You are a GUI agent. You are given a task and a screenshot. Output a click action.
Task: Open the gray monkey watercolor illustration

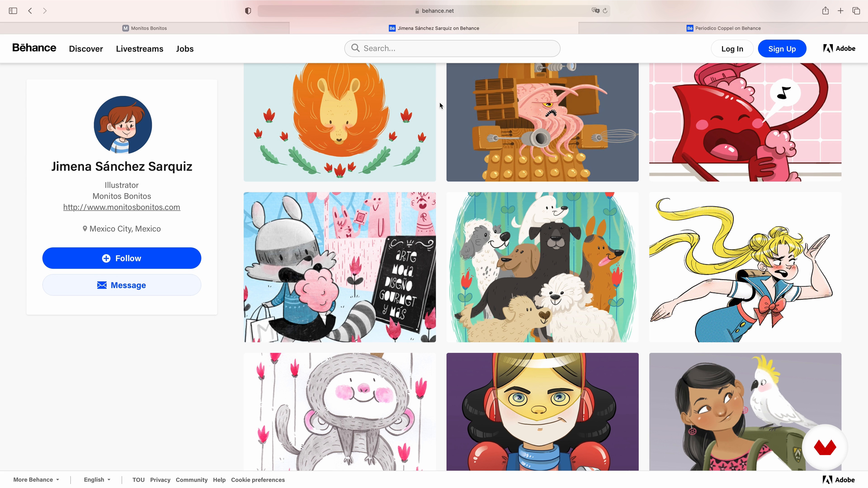(x=340, y=412)
